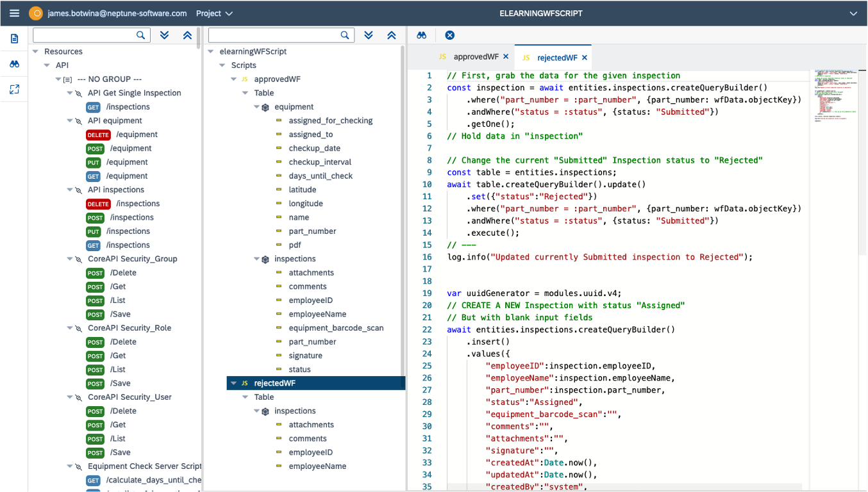
Task: Click the circled X icon in editor toolbar
Action: point(450,35)
